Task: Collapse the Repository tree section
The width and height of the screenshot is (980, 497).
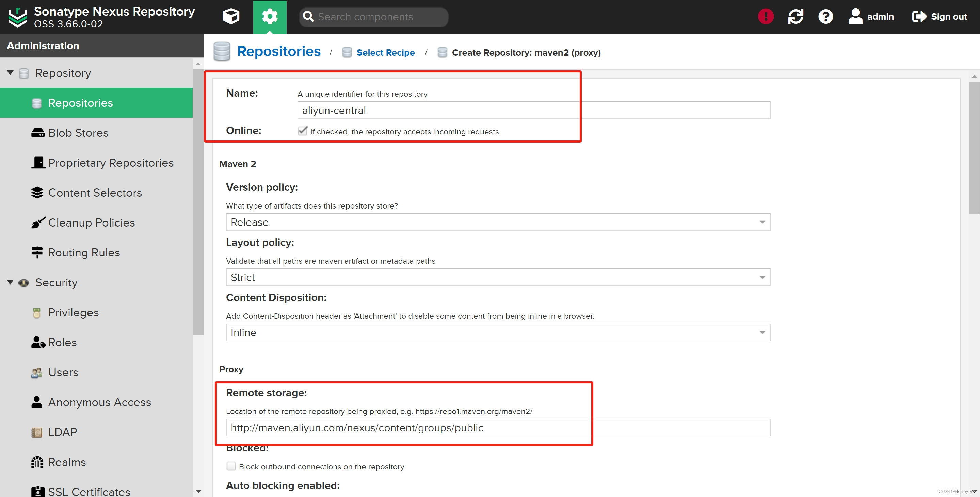Action: click(10, 73)
